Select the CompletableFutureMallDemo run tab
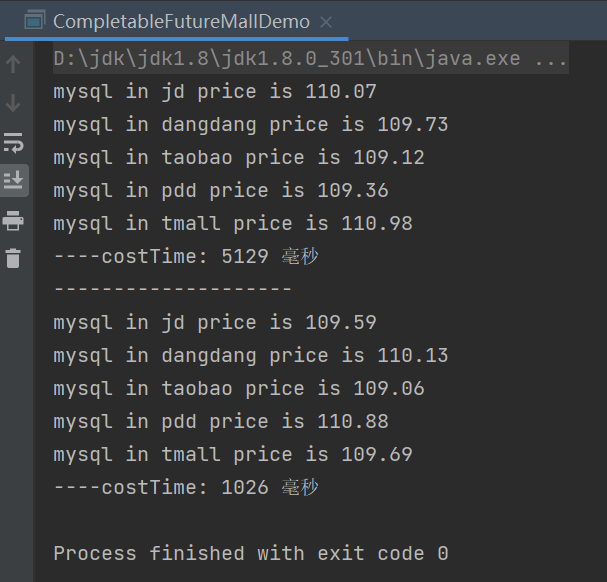 [181, 20]
